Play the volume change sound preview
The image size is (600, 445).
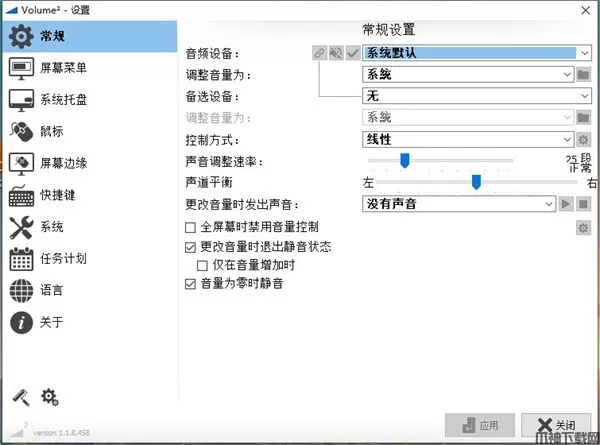pyautogui.click(x=566, y=204)
